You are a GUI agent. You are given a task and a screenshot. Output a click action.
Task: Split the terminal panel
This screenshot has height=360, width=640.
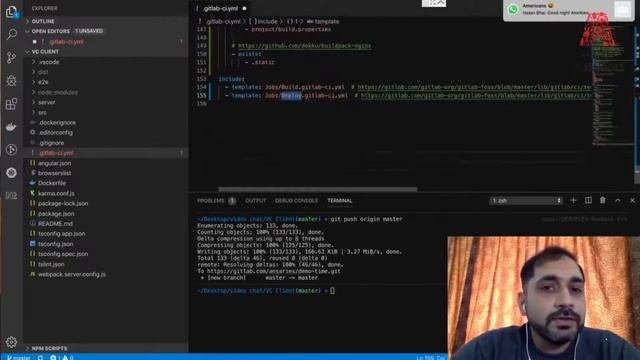point(588,200)
